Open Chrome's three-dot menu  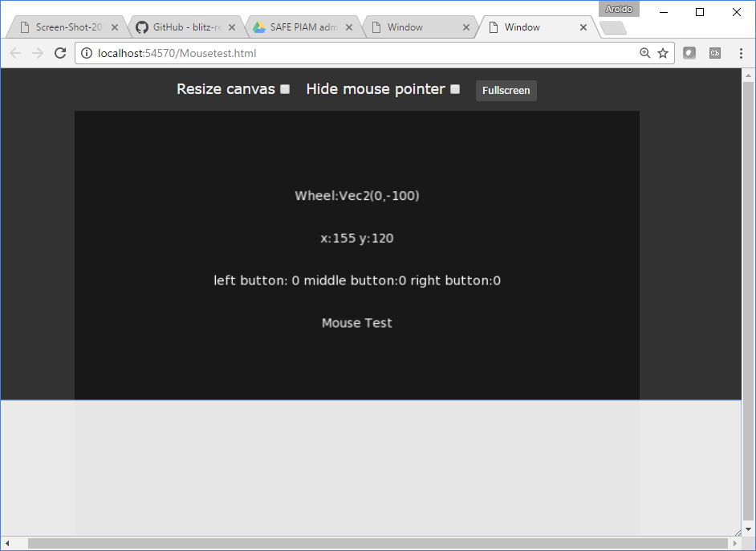(740, 53)
